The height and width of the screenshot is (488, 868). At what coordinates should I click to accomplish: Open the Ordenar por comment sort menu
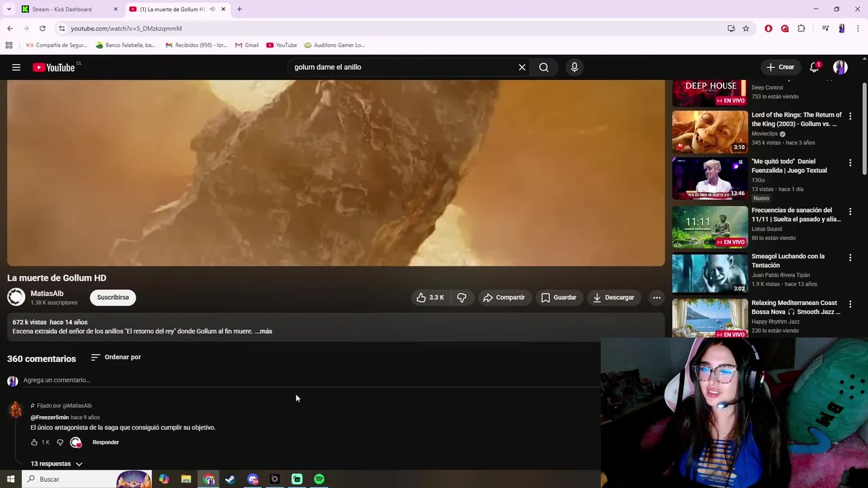click(116, 357)
